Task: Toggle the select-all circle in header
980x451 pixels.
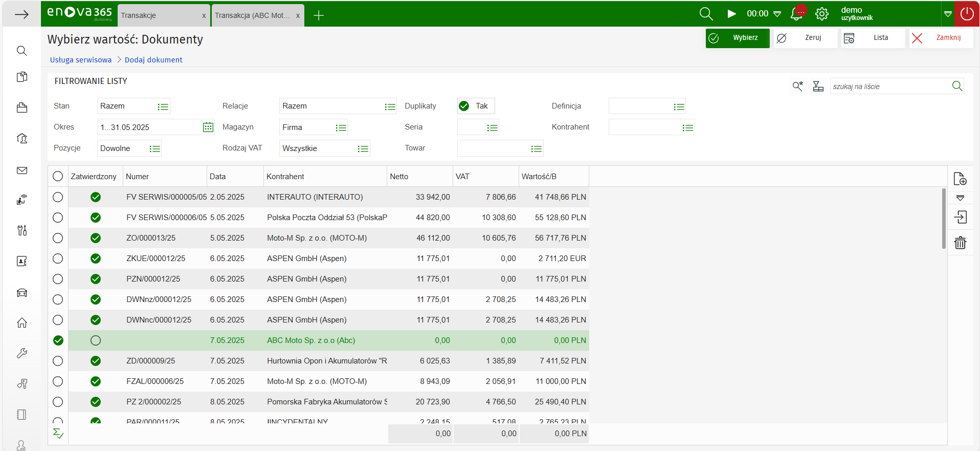Action: 58,177
